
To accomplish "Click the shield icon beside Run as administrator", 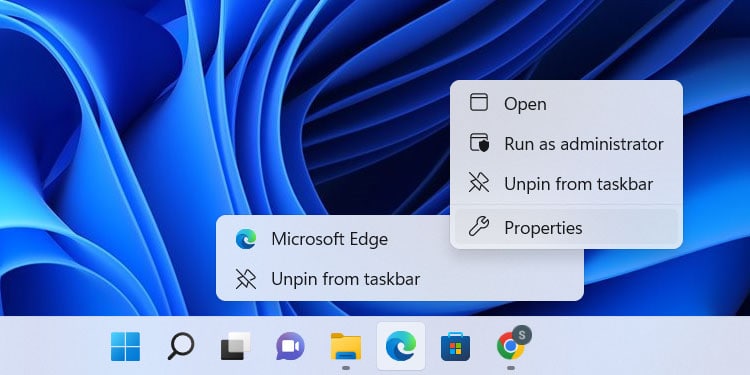I will 479,143.
